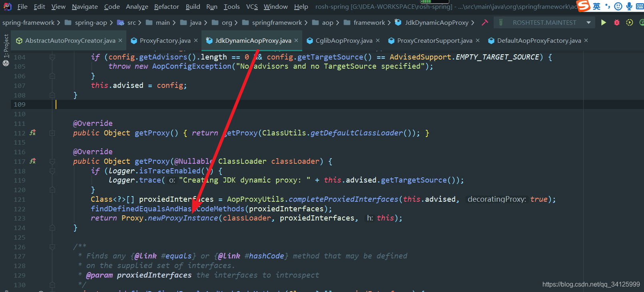Select spring-aop breadcrumb folder

point(86,23)
